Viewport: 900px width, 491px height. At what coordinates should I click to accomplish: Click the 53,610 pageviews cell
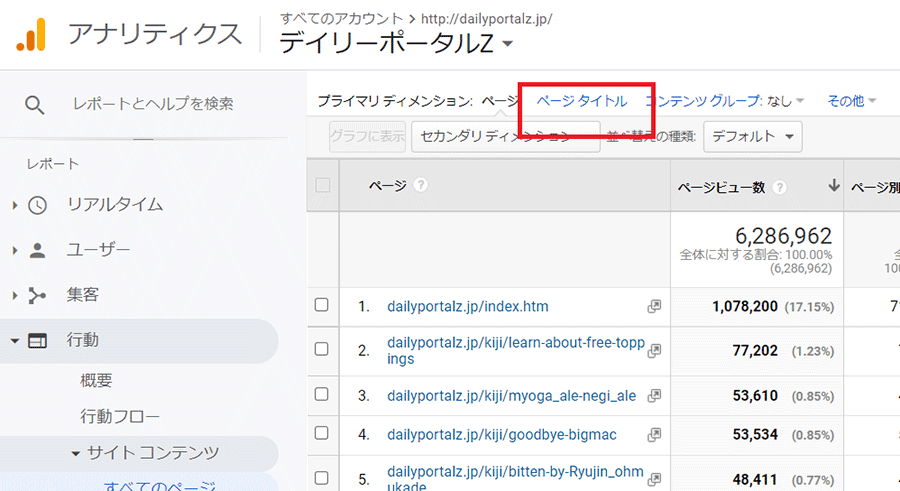(x=755, y=396)
